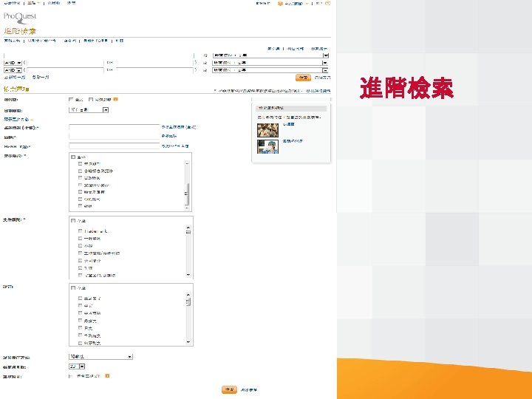Screen dimensions: 532x399
Task: Tick the full text checkbox in the limit-to row
Action: [71, 100]
